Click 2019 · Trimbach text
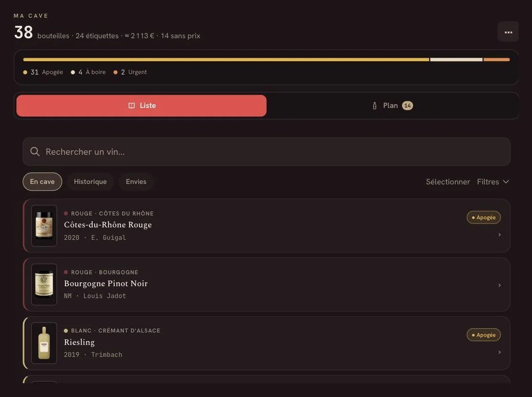The width and height of the screenshot is (532, 397). point(93,354)
